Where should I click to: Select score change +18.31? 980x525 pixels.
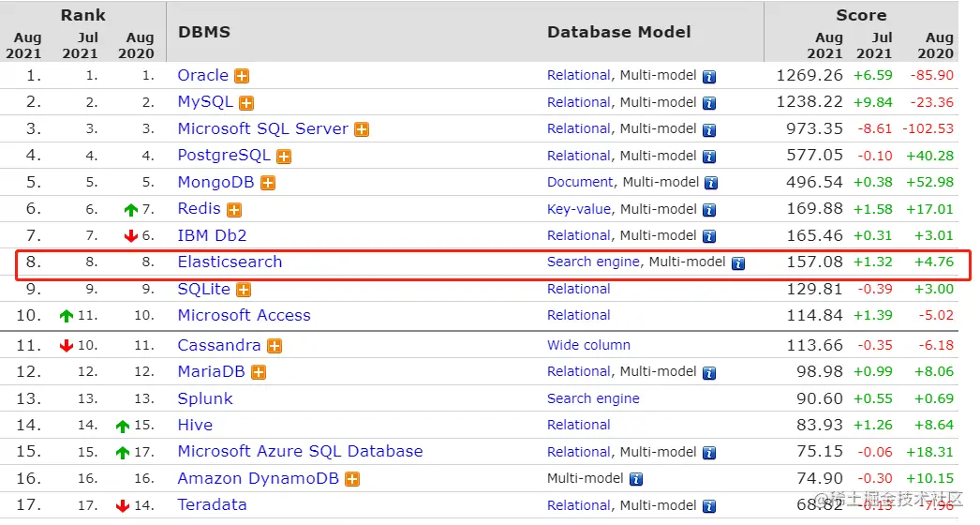(x=930, y=451)
